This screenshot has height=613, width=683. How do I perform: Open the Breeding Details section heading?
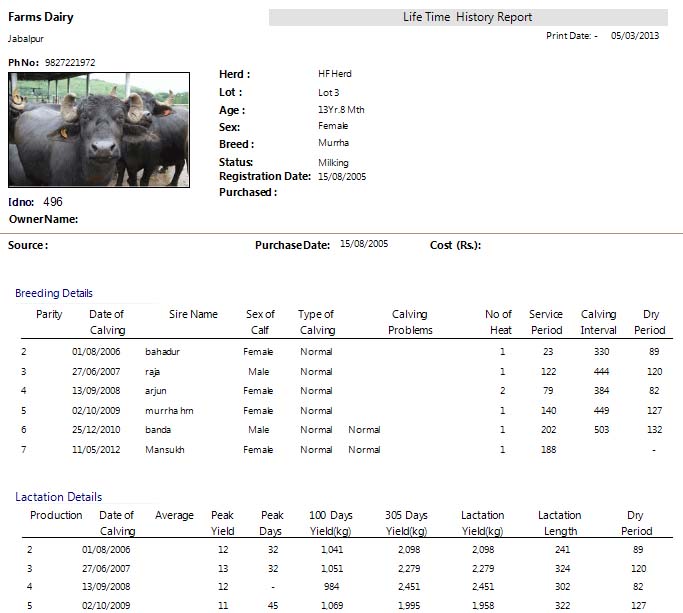54,293
